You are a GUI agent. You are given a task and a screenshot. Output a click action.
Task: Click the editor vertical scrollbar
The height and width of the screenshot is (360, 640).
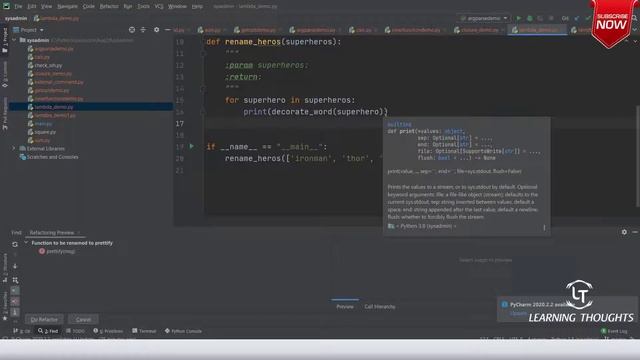click(637, 156)
